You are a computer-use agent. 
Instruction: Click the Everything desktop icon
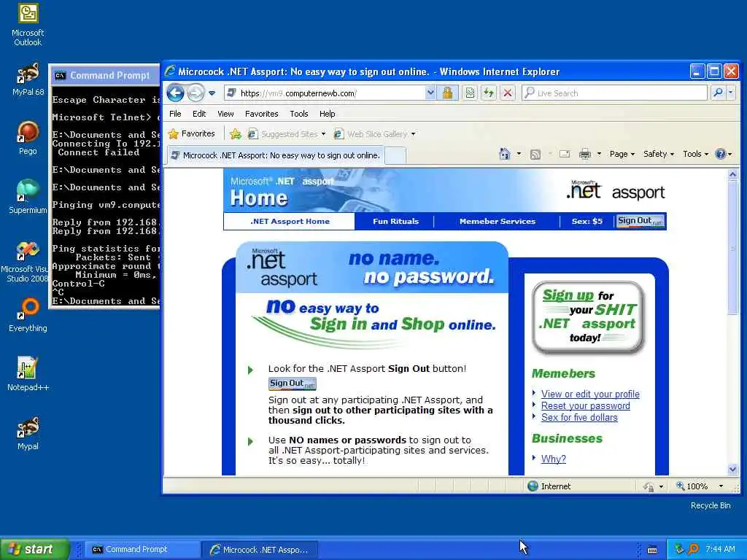[x=28, y=315]
